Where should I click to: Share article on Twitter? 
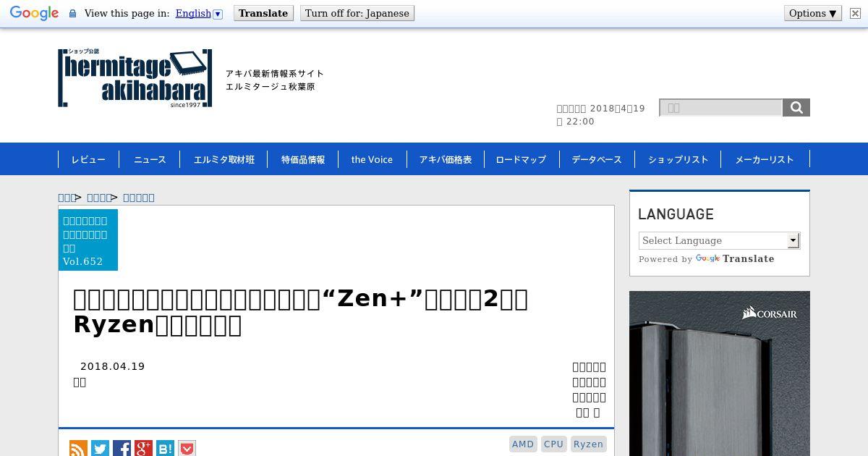[100, 449]
